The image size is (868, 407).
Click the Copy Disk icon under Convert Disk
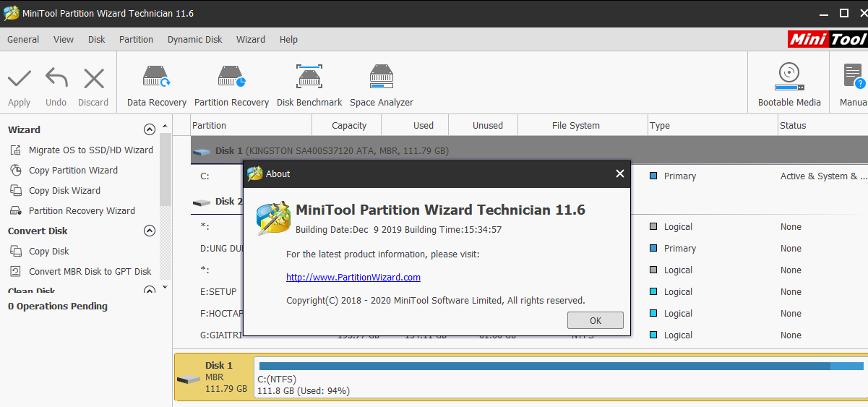coord(15,252)
